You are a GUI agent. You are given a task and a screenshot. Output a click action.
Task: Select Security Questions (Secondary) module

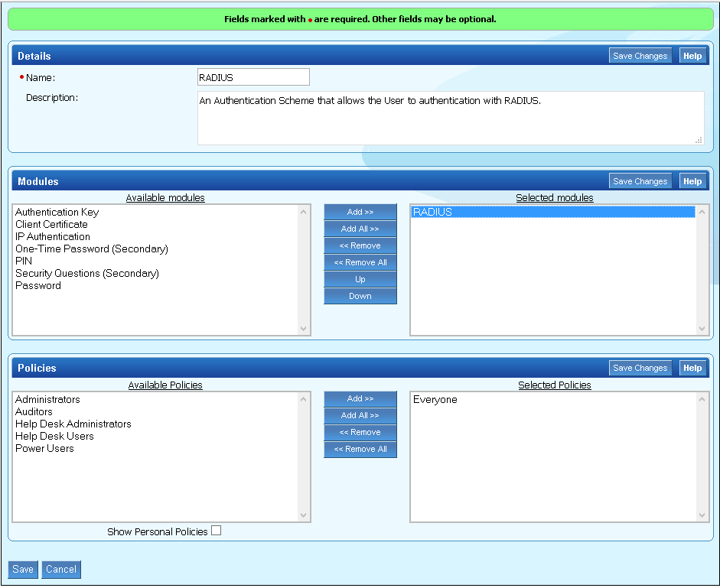[87, 274]
